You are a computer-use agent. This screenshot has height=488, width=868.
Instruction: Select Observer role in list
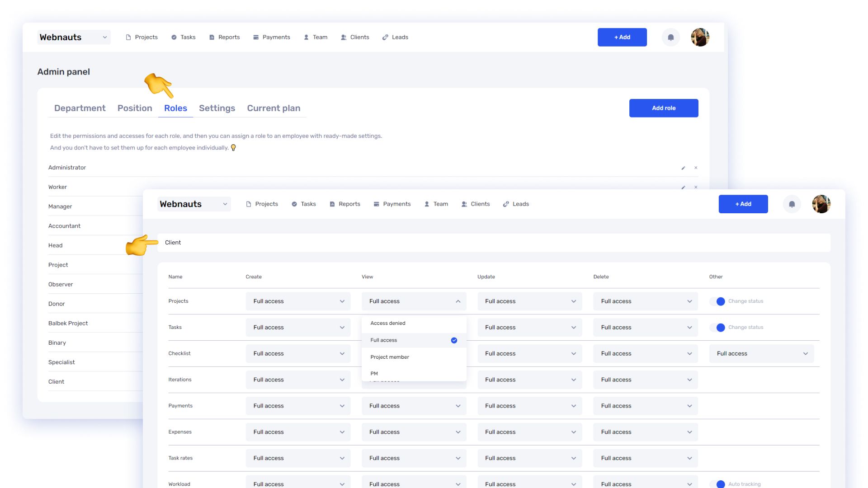[61, 285]
